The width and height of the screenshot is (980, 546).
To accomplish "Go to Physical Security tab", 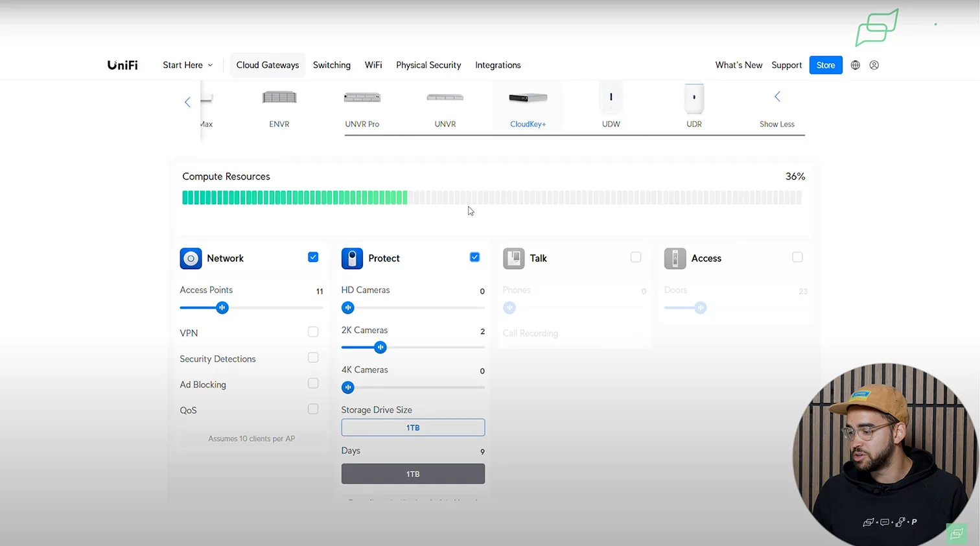I will (428, 65).
